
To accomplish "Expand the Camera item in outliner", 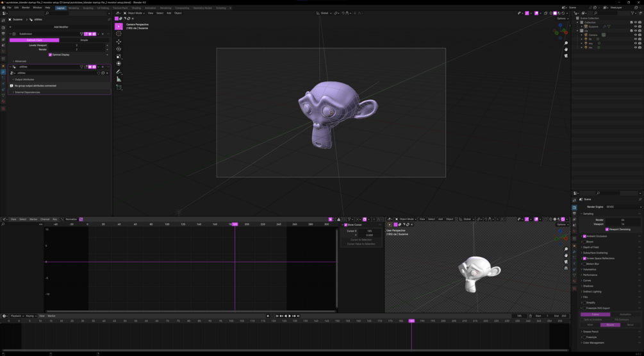I will coord(582,35).
